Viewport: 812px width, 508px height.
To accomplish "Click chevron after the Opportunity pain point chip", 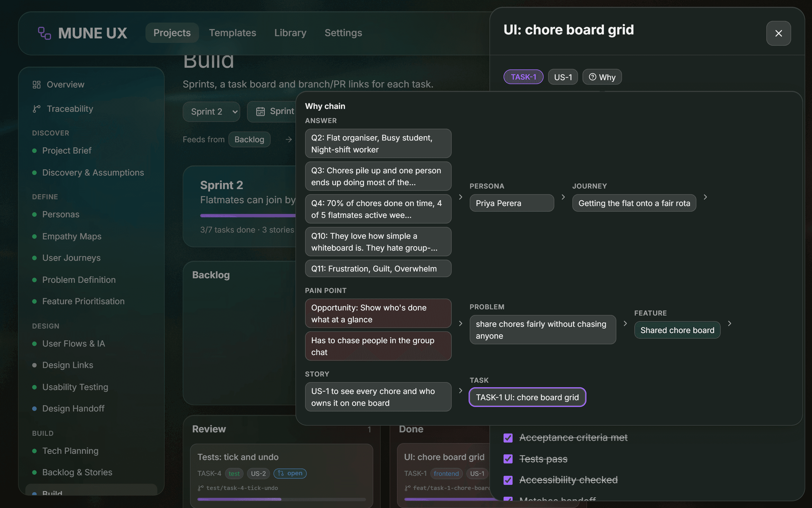I will tap(460, 323).
